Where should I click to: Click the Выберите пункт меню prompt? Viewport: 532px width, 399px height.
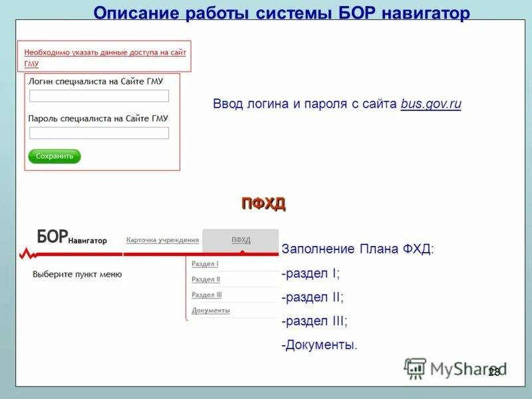click(x=79, y=273)
